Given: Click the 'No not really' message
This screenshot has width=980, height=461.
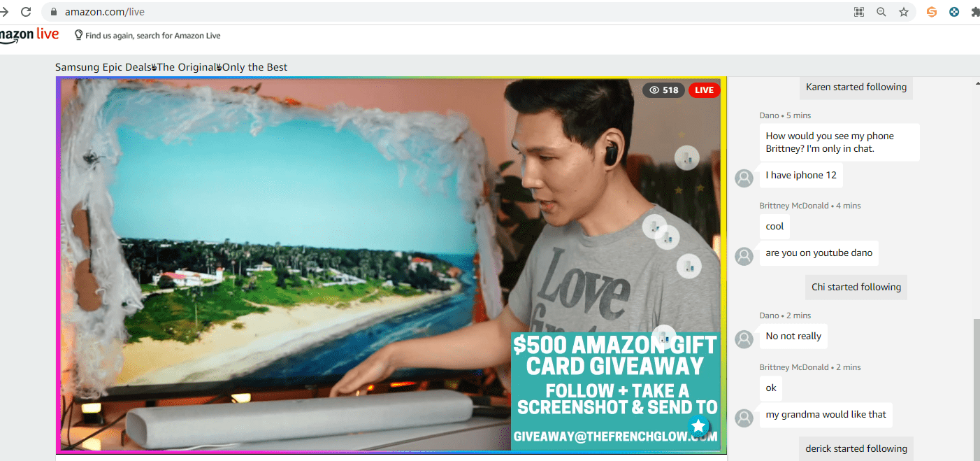Looking at the screenshot, I should tap(793, 336).
